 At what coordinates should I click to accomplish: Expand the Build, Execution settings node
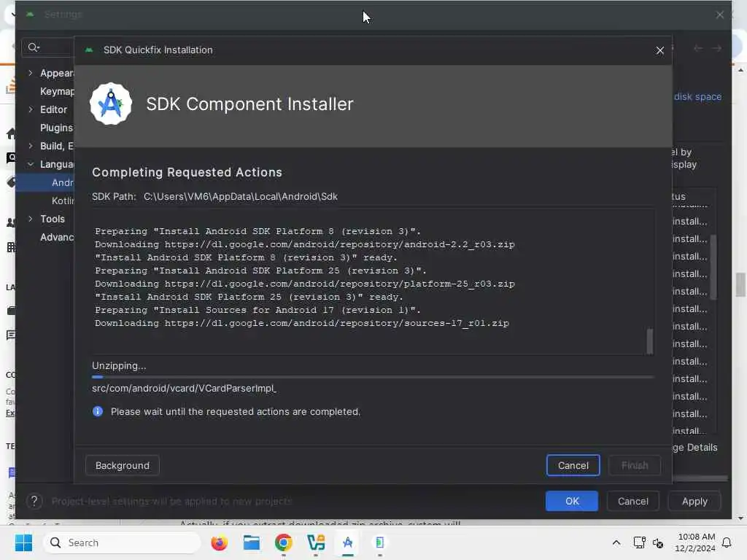pyautogui.click(x=31, y=146)
